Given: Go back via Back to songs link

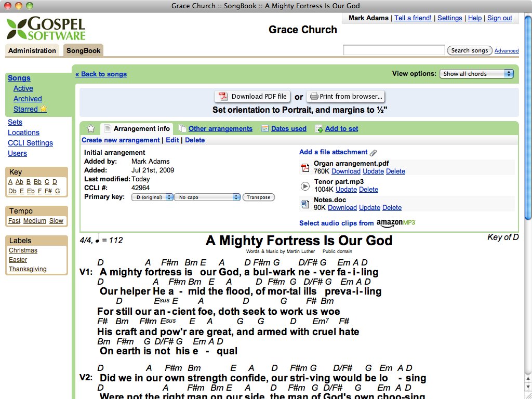Looking at the screenshot, I should point(101,74).
